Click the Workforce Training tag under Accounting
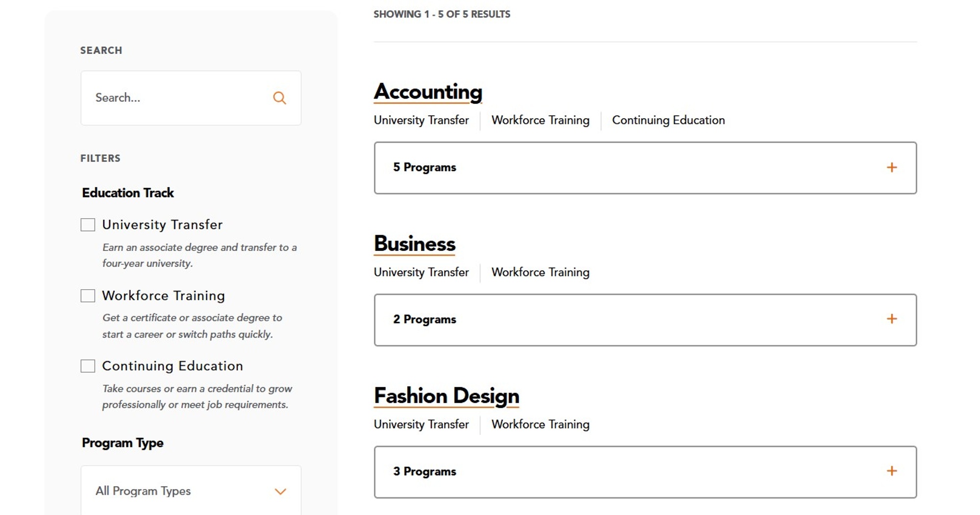Viewport: 980px width, 515px height. (540, 120)
